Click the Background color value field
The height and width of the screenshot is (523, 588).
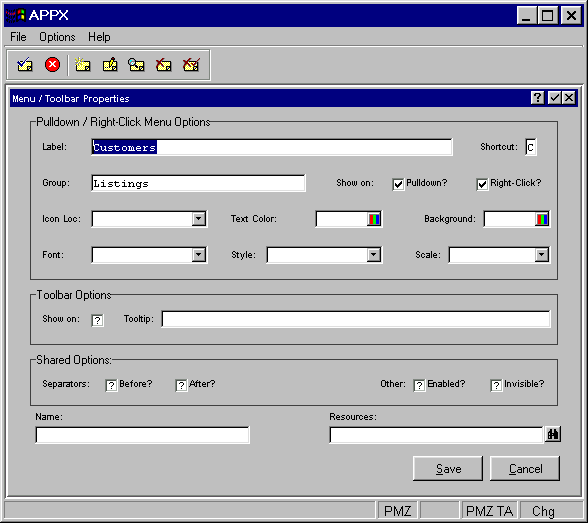(510, 219)
